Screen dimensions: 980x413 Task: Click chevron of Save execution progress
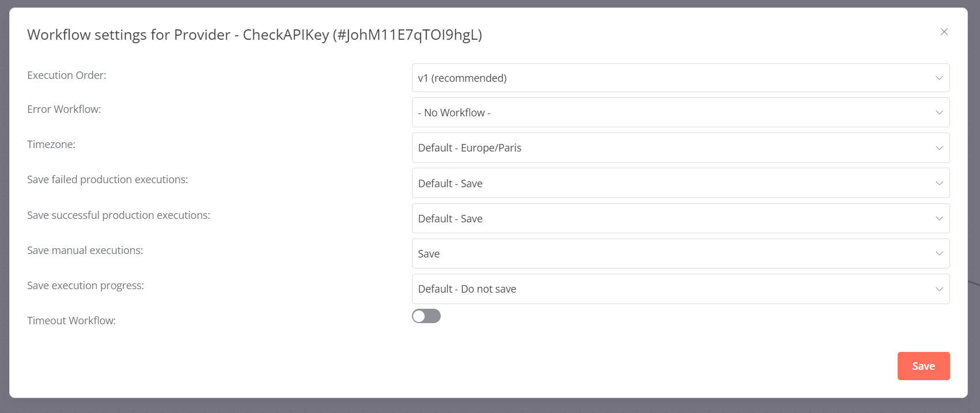(939, 289)
